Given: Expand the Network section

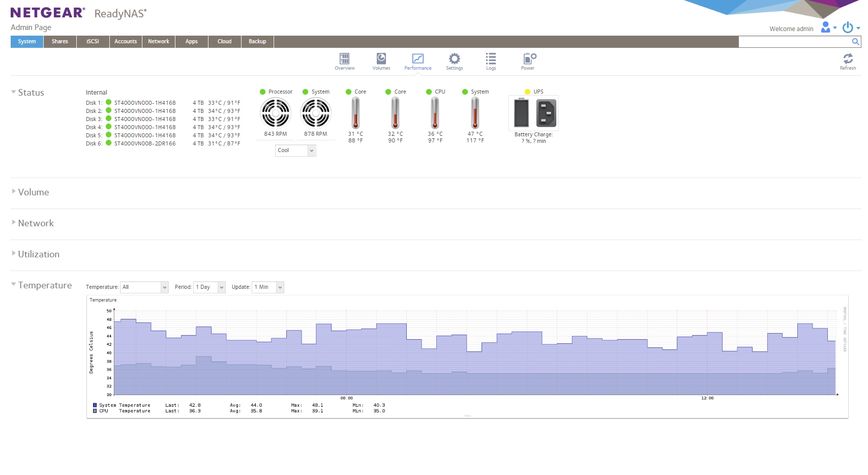Looking at the screenshot, I should [x=36, y=223].
